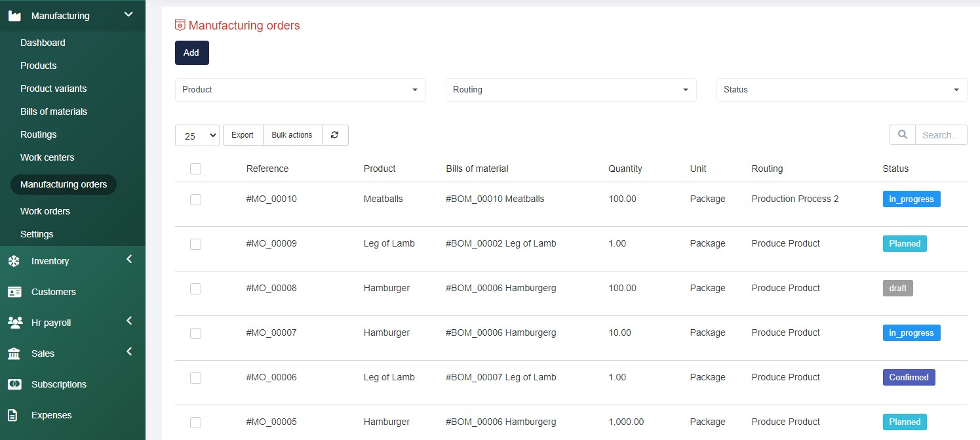Click the Inventory snowflake icon
This screenshot has height=440, width=980.
tap(14, 261)
